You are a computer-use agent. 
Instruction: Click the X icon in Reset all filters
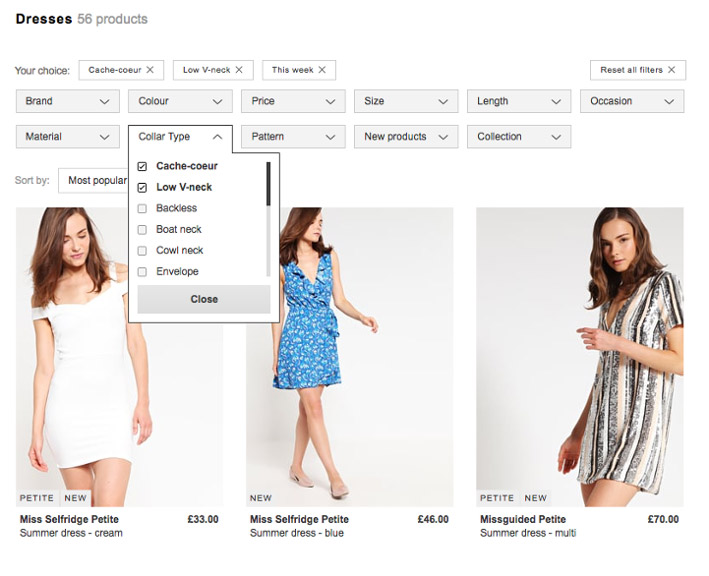coord(671,70)
